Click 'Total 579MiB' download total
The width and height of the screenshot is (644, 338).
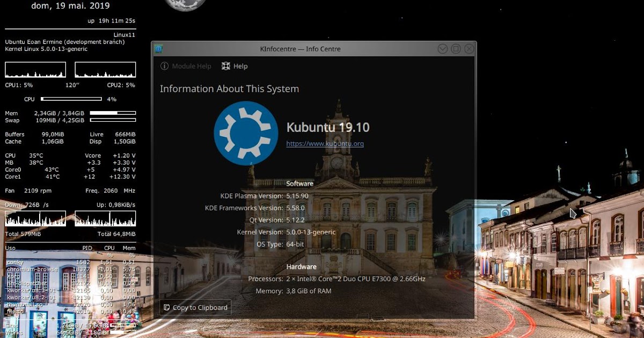pyautogui.click(x=24, y=234)
